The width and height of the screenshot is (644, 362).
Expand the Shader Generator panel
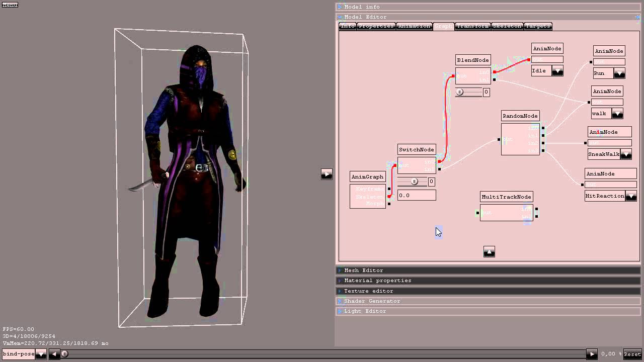click(x=488, y=301)
